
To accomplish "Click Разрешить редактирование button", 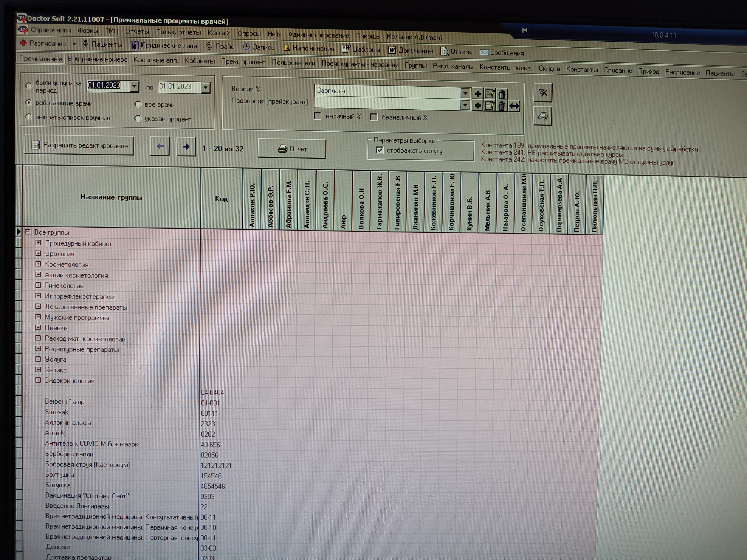I will (x=79, y=145).
